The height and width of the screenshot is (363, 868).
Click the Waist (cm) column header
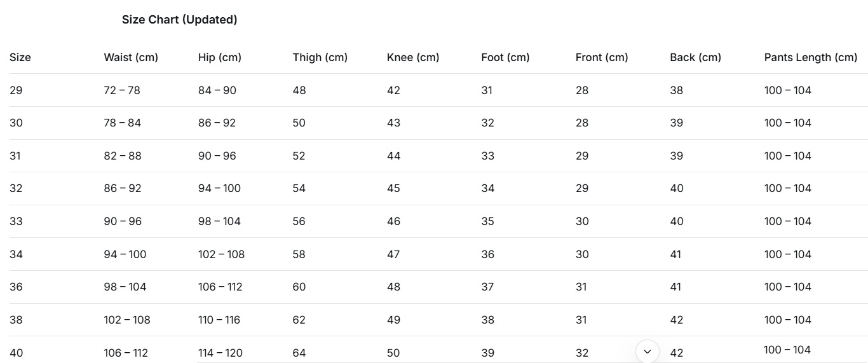coord(131,57)
